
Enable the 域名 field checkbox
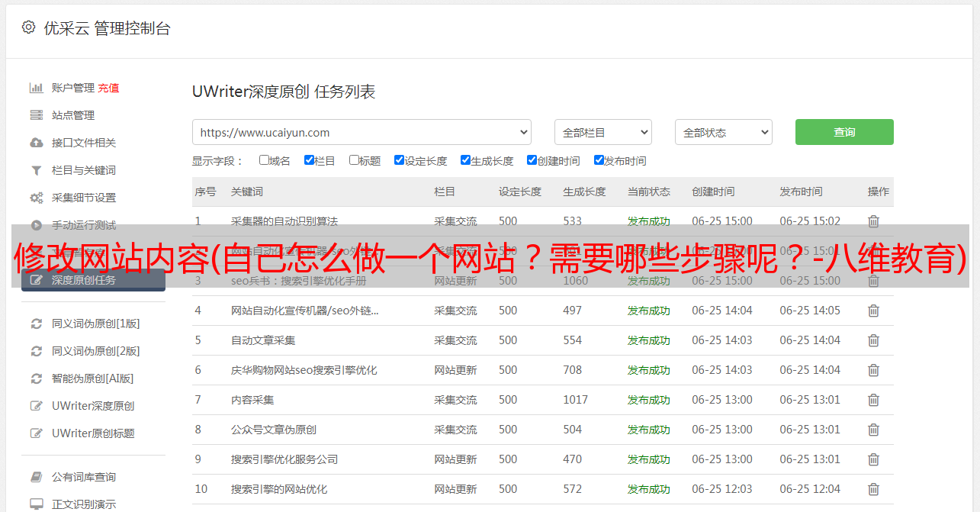(x=264, y=160)
